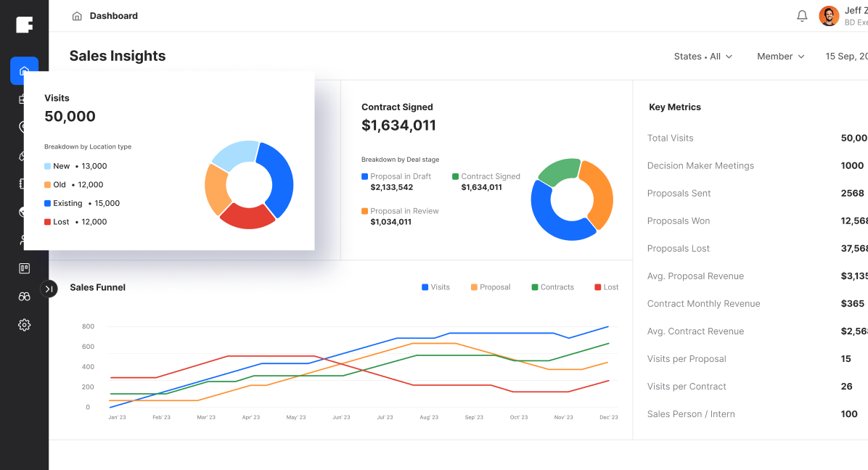
Task: Open Settings via the gear icon
Action: click(x=24, y=325)
